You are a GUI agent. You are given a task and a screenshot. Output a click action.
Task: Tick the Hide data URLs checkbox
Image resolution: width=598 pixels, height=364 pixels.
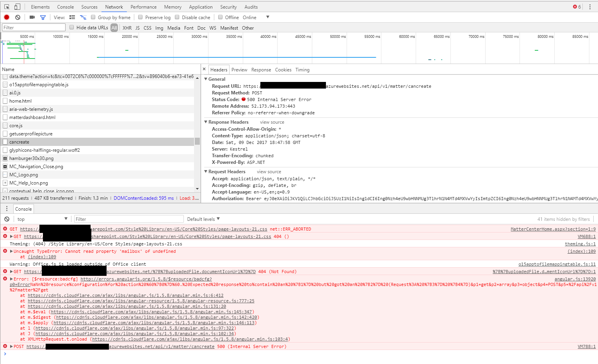pyautogui.click(x=72, y=27)
